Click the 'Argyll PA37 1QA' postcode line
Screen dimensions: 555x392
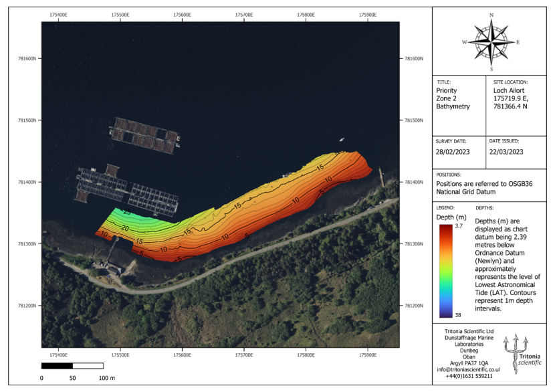coord(469,363)
